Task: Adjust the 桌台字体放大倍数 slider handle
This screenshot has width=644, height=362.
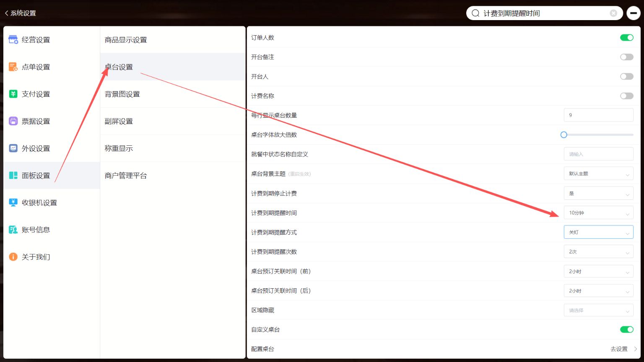Action: [x=564, y=134]
